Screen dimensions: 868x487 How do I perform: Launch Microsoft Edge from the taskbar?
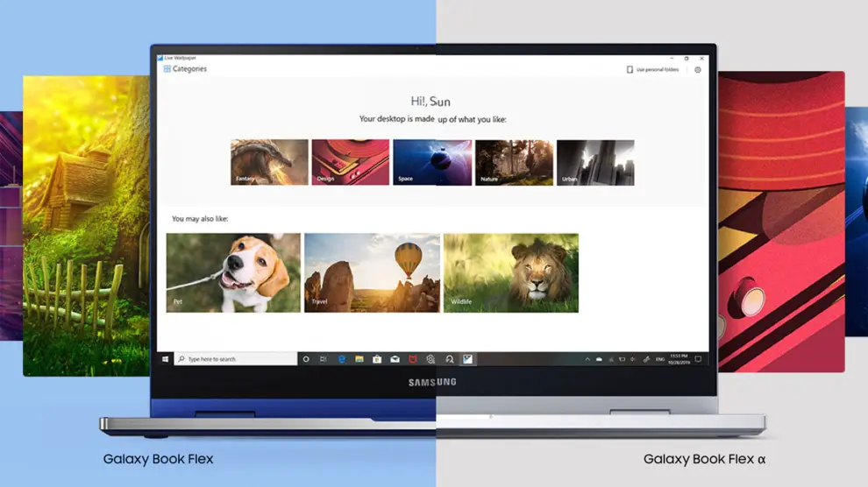[342, 359]
